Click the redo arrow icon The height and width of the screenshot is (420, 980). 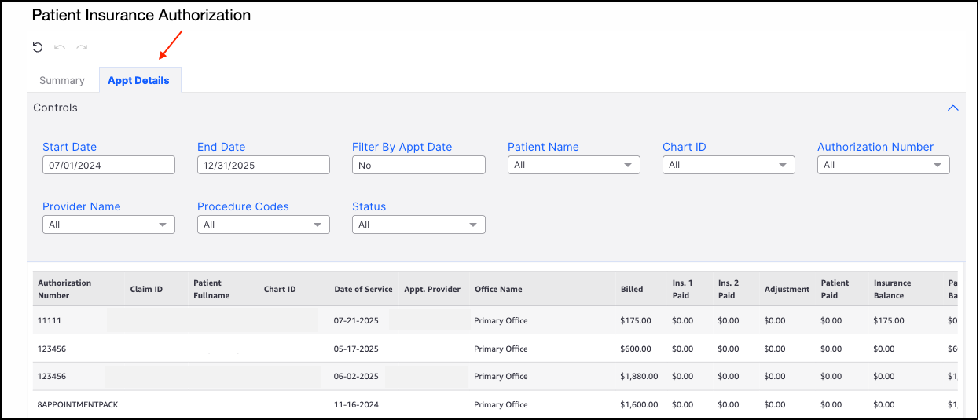click(x=82, y=48)
